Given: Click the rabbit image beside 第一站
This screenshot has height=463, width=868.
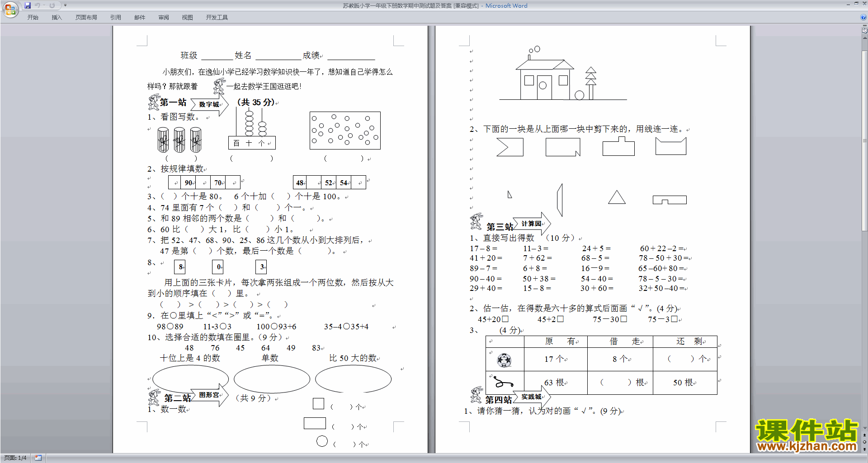Looking at the screenshot, I should [154, 102].
